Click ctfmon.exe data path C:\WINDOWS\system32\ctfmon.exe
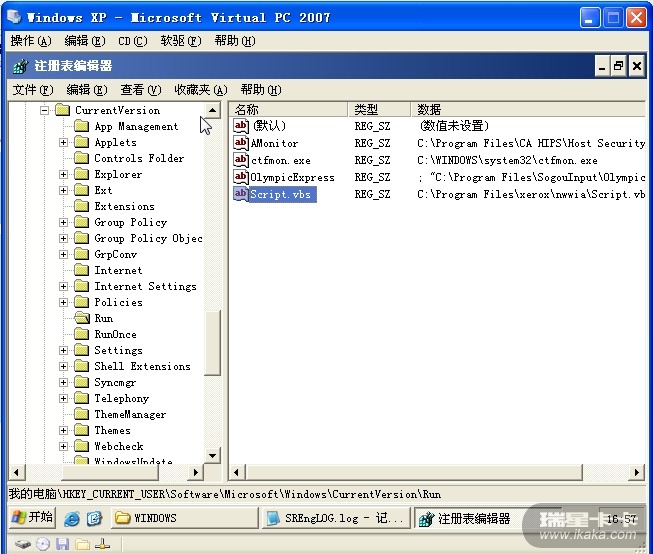Viewport: 653px width, 554px height. [x=507, y=160]
